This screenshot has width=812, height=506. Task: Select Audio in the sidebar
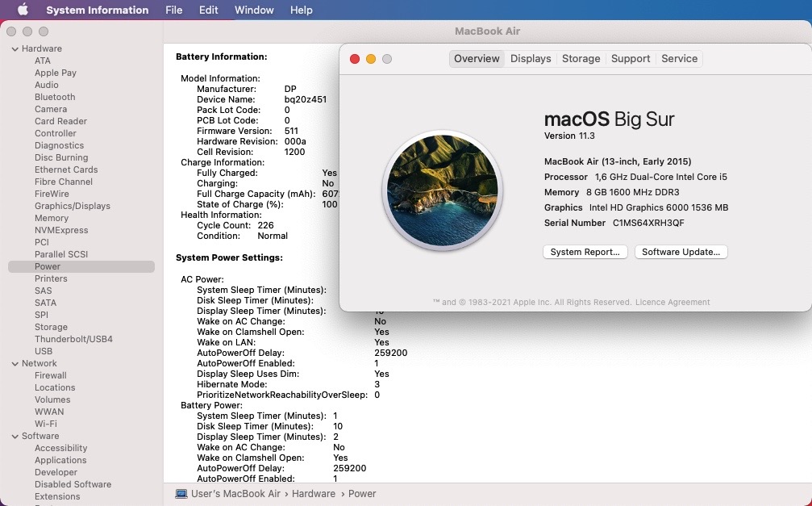click(47, 85)
